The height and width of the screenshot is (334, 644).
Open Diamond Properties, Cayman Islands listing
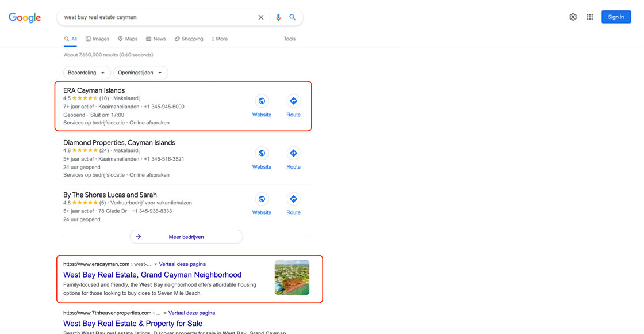(119, 143)
